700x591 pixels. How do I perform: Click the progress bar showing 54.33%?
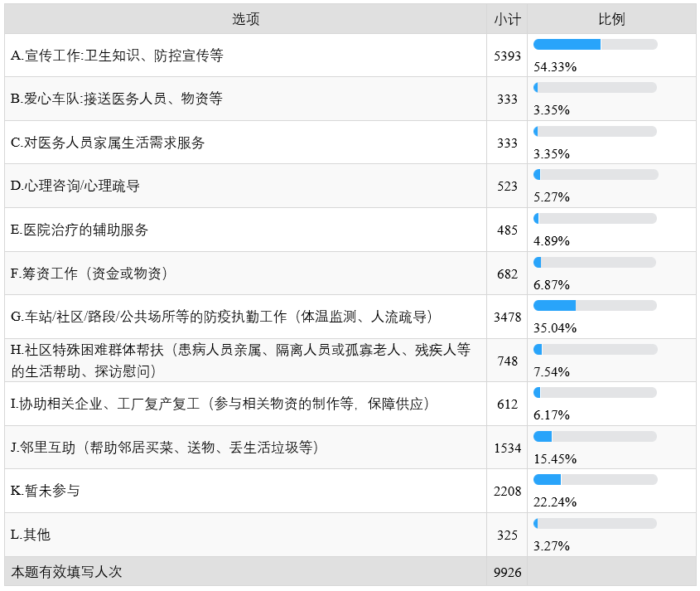pos(595,44)
